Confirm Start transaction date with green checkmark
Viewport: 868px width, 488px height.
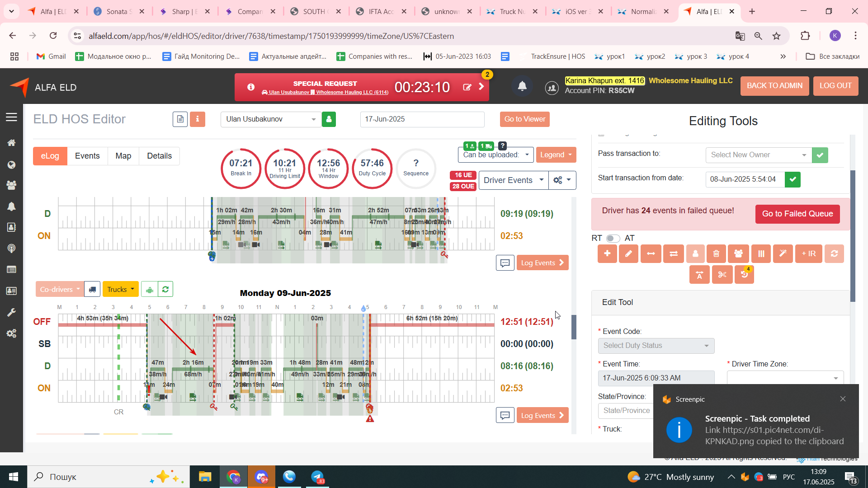click(x=793, y=179)
